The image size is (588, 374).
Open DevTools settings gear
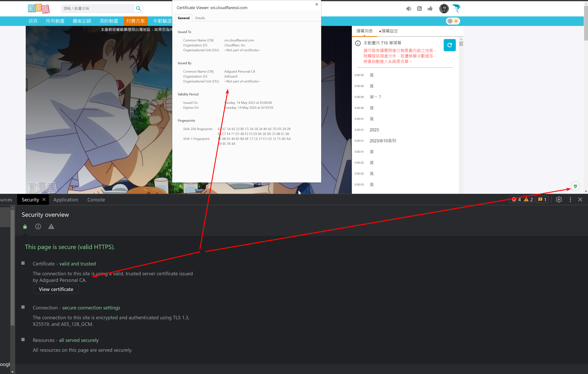(559, 199)
